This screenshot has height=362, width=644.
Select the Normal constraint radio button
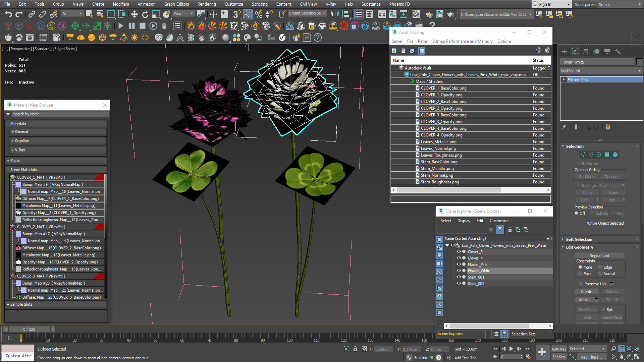(600, 274)
